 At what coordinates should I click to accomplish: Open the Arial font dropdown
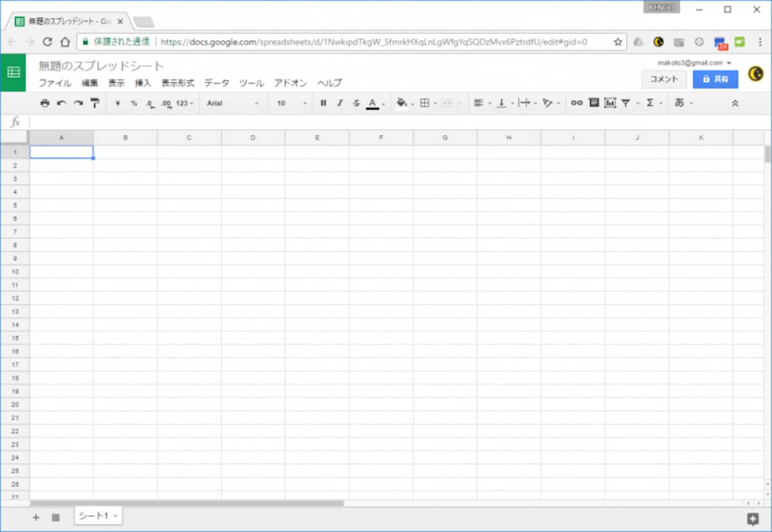[233, 103]
